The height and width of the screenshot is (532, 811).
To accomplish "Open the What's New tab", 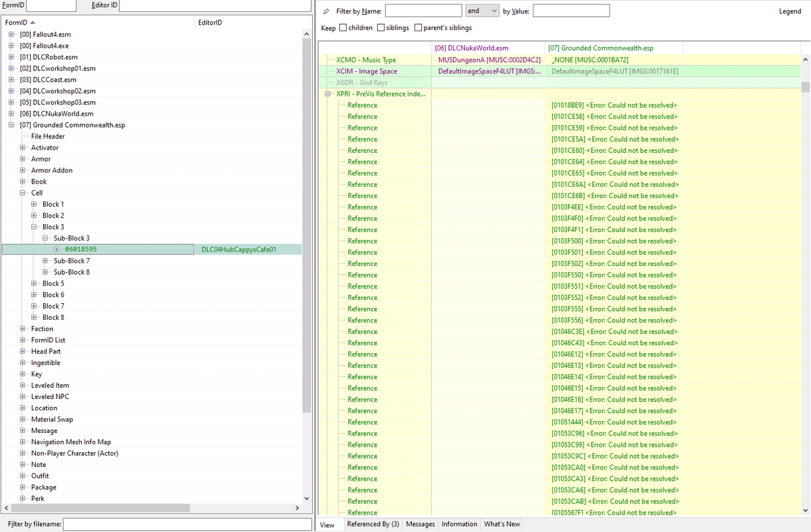I will [x=502, y=524].
